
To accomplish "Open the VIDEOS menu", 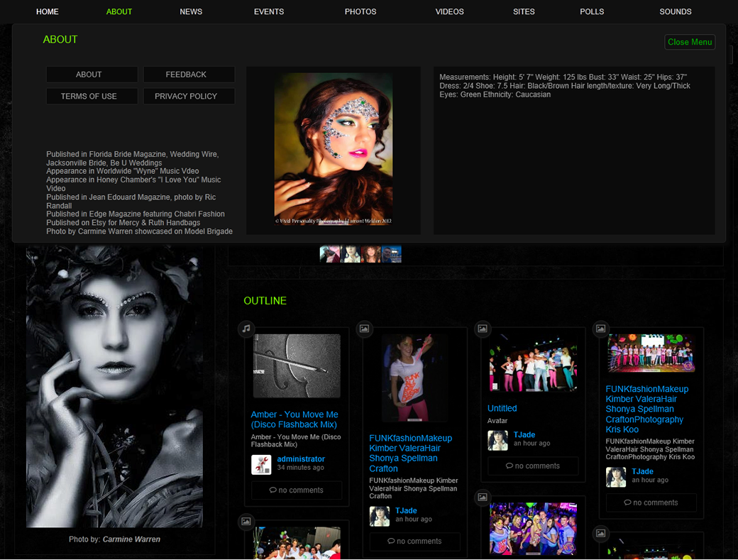I will click(x=449, y=12).
